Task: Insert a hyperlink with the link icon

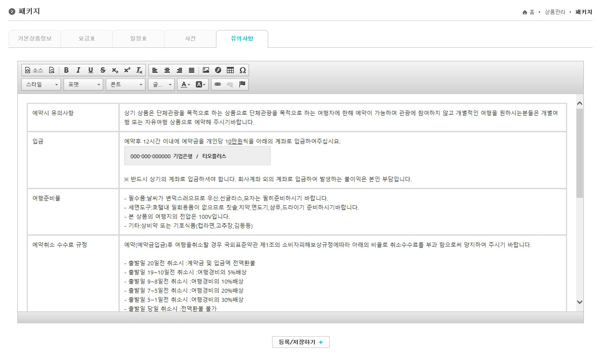Action: (x=217, y=84)
